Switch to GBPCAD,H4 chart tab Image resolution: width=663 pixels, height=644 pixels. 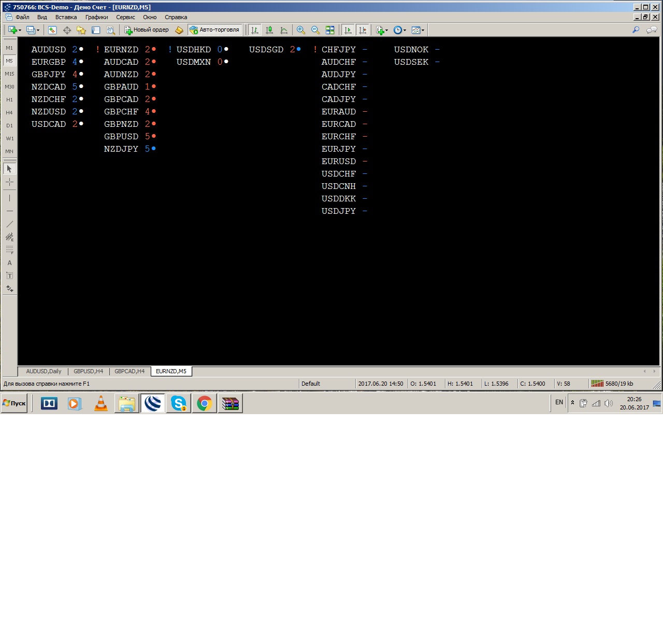click(129, 371)
